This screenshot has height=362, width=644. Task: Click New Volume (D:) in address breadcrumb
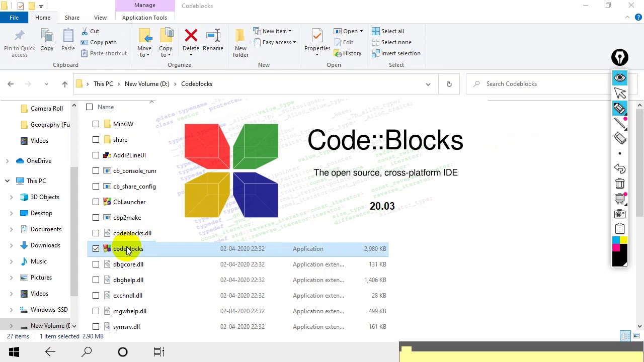tap(147, 84)
